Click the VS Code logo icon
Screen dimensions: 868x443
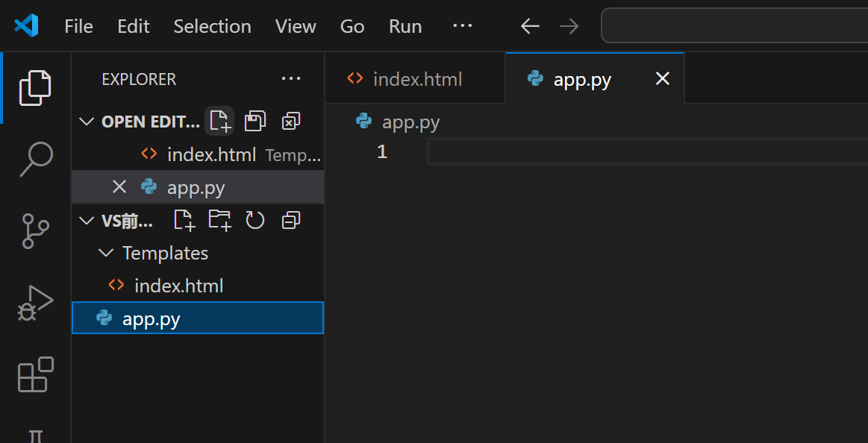pos(26,26)
